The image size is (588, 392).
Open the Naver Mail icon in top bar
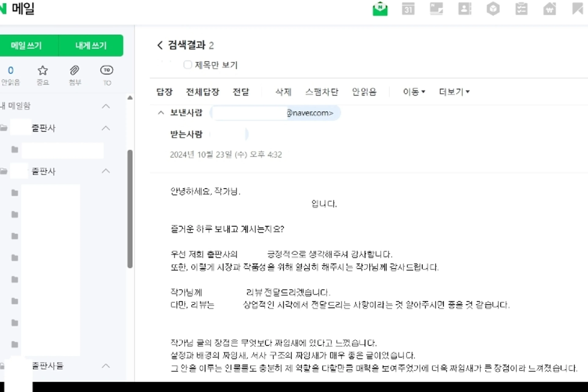point(380,9)
